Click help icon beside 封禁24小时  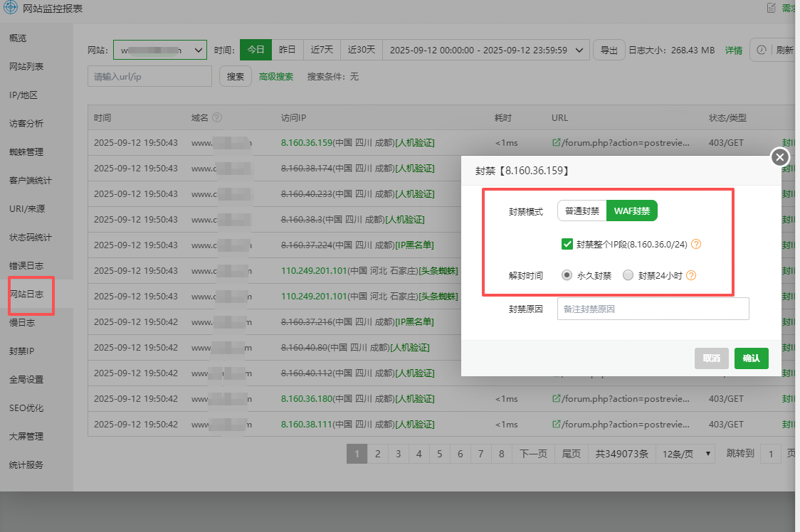[x=690, y=275]
